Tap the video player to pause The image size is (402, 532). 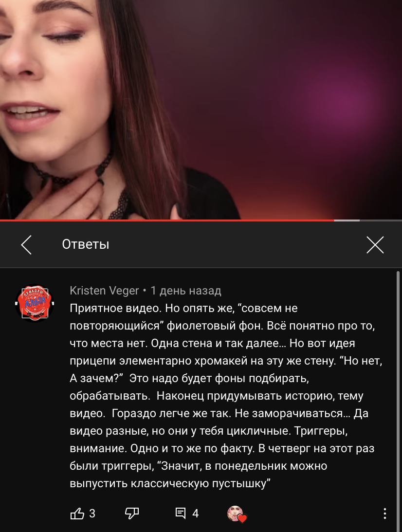[x=201, y=110]
